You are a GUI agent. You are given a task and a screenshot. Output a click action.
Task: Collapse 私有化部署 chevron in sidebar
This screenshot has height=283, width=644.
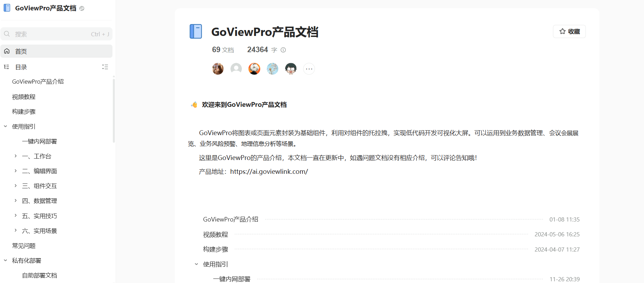(6, 261)
